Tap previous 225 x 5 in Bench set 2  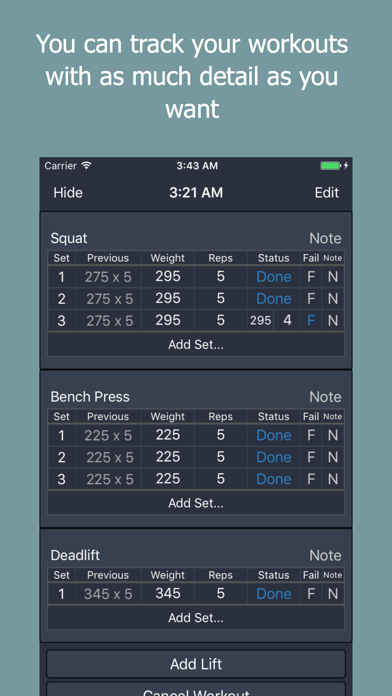[x=108, y=457]
